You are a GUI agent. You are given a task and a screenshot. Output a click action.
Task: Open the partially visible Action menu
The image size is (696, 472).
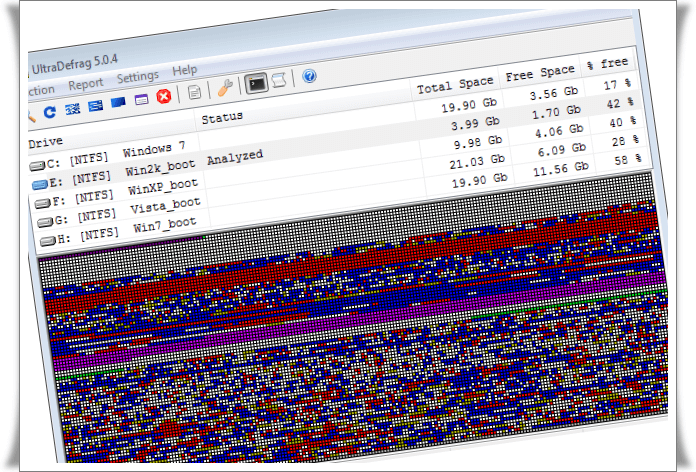(41, 91)
